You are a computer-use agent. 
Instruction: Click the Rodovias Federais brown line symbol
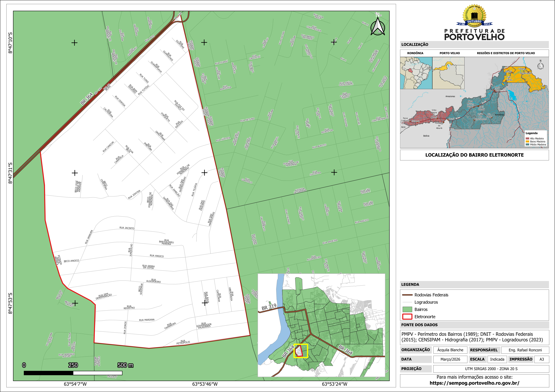coord(407,295)
